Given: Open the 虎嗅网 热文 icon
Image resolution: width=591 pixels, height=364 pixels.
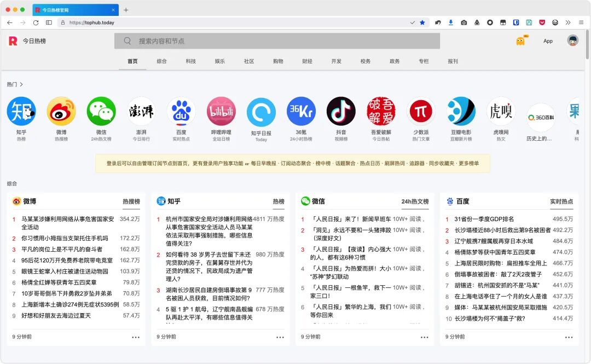Looking at the screenshot, I should tap(501, 111).
